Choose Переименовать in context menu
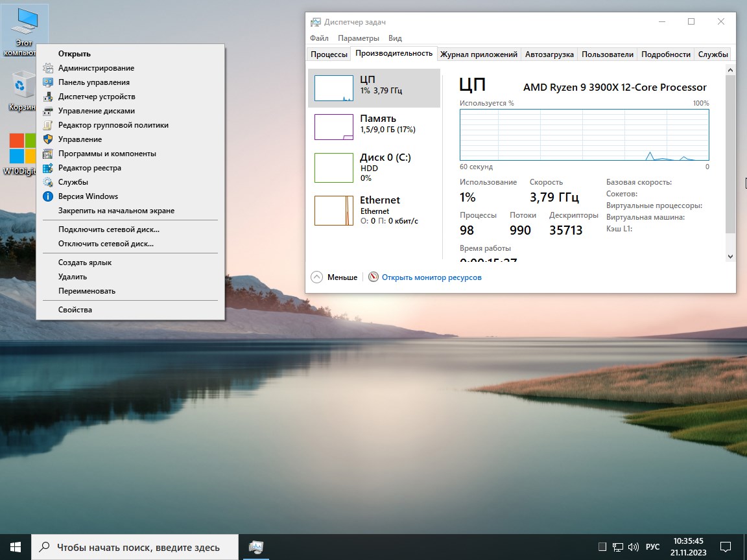 point(130,291)
